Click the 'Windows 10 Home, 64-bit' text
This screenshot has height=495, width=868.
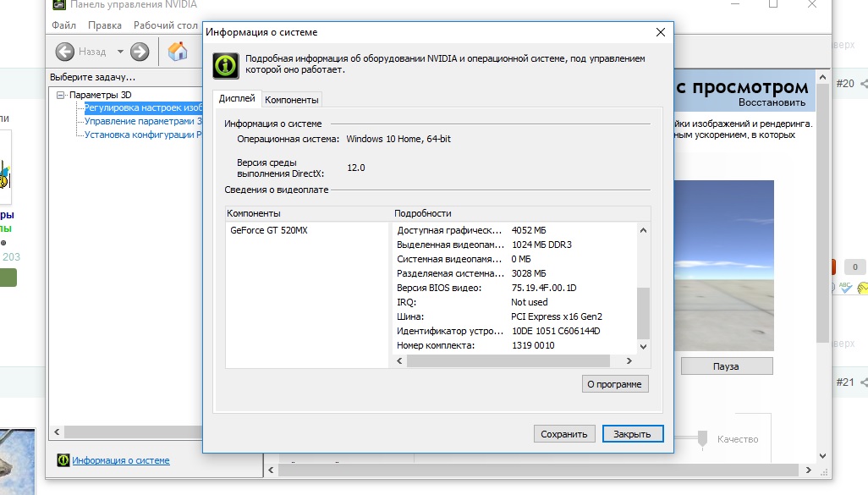click(x=398, y=139)
